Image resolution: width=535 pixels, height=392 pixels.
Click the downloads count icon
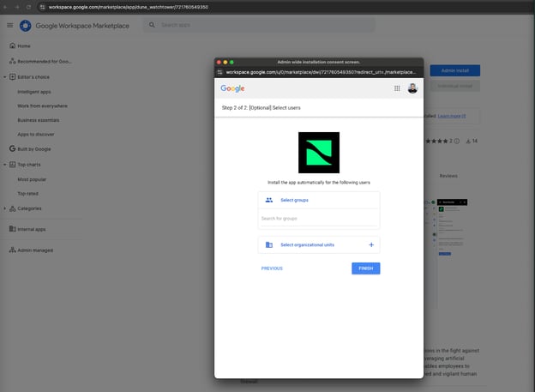(468, 141)
